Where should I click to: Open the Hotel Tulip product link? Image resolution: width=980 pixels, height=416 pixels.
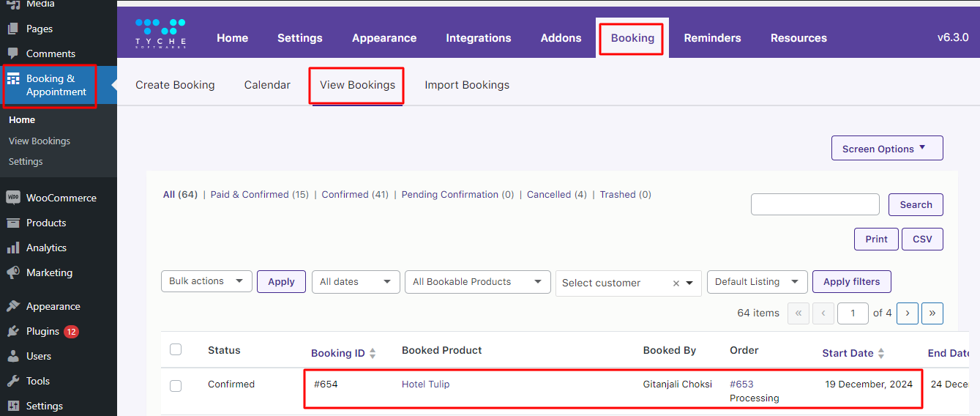[x=425, y=384]
